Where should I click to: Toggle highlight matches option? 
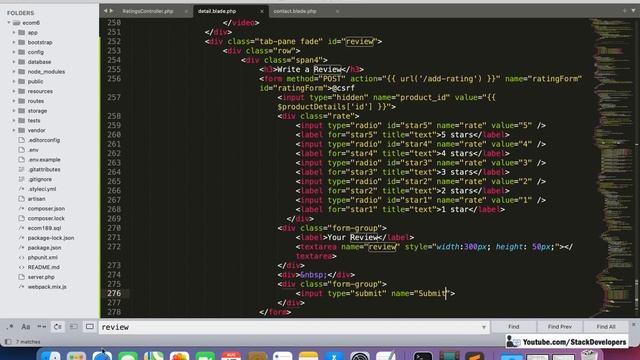(89, 327)
